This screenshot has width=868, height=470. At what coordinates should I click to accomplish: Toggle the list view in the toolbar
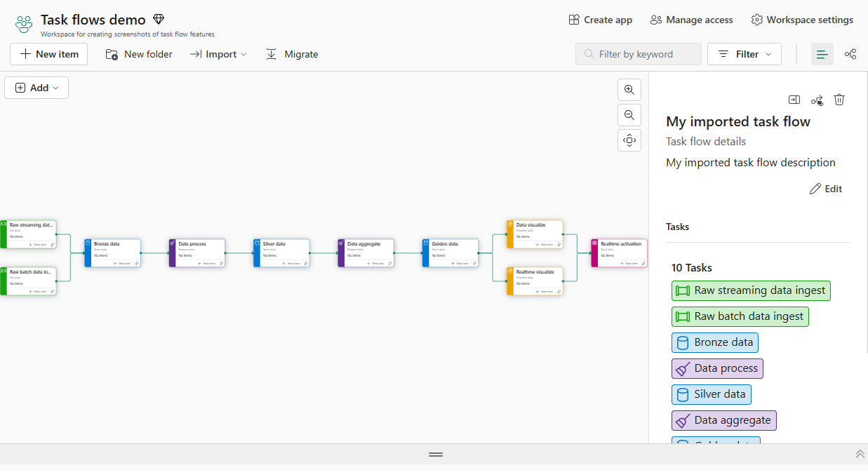pos(822,53)
